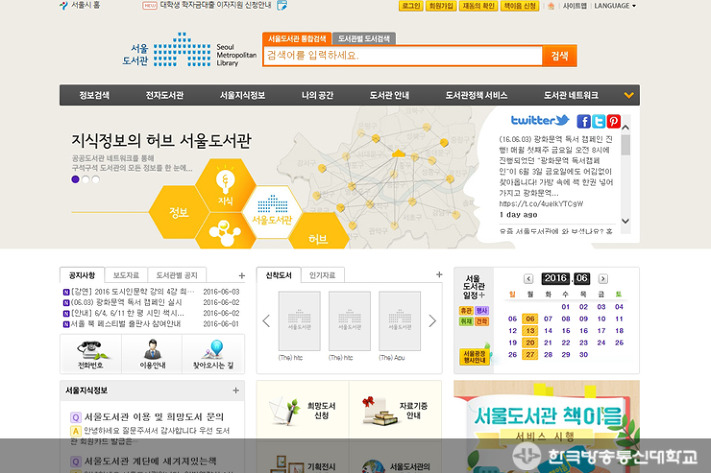Image resolution: width=711 pixels, height=473 pixels.
Task: Click the 책이음 신청 button
Action: (x=520, y=6)
